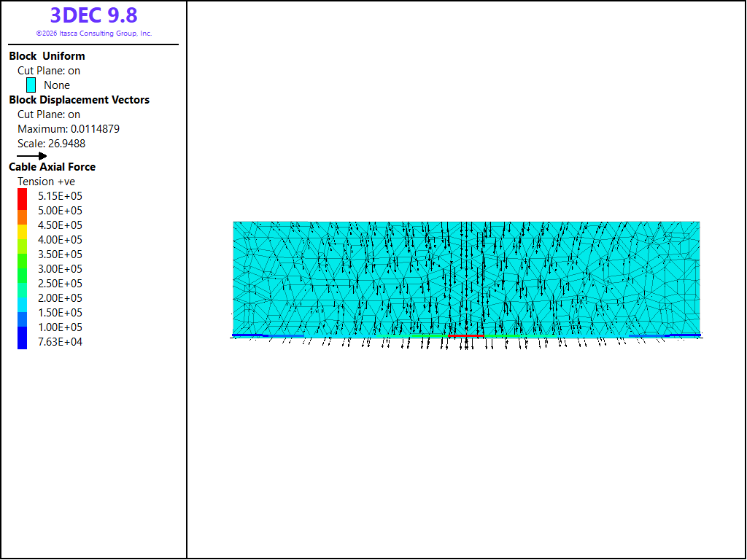Click the blue cable segment at left base end
747x560 pixels.
pos(247,335)
